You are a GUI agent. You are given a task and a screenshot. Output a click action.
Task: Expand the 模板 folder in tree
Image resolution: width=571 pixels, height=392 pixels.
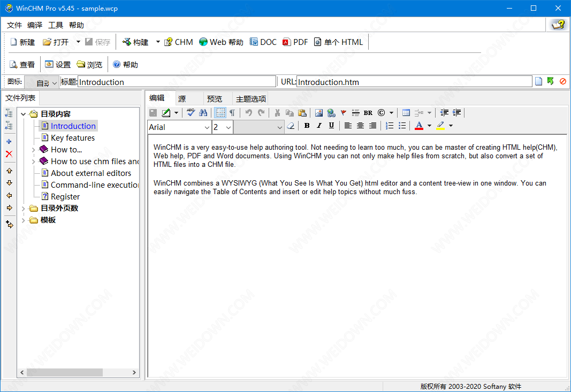23,220
